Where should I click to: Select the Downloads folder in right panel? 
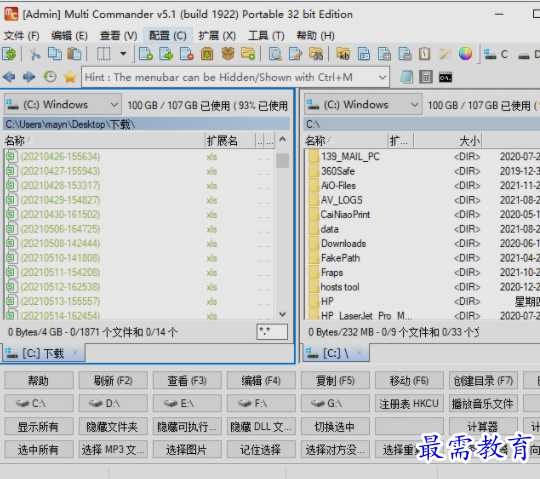tap(343, 243)
